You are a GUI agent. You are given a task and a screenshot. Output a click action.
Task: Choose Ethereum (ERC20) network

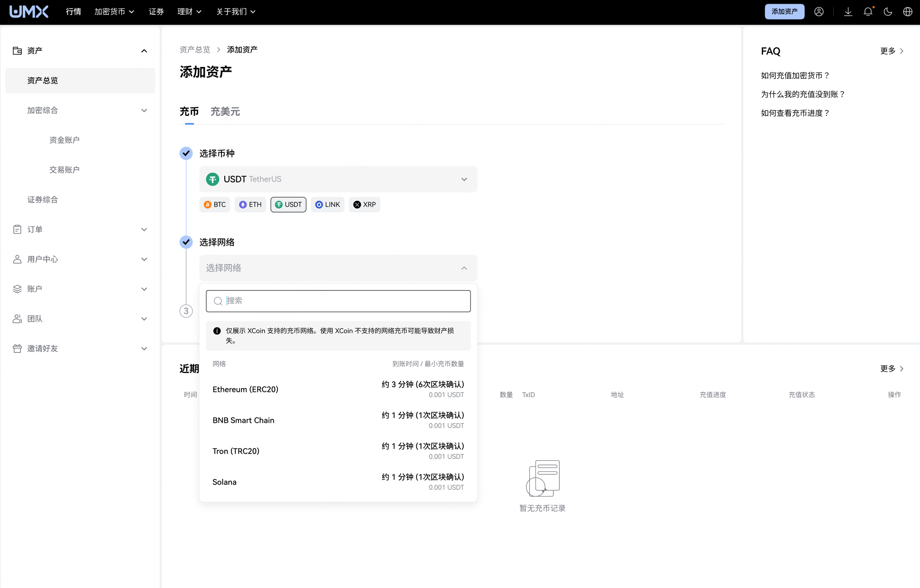[338, 389]
